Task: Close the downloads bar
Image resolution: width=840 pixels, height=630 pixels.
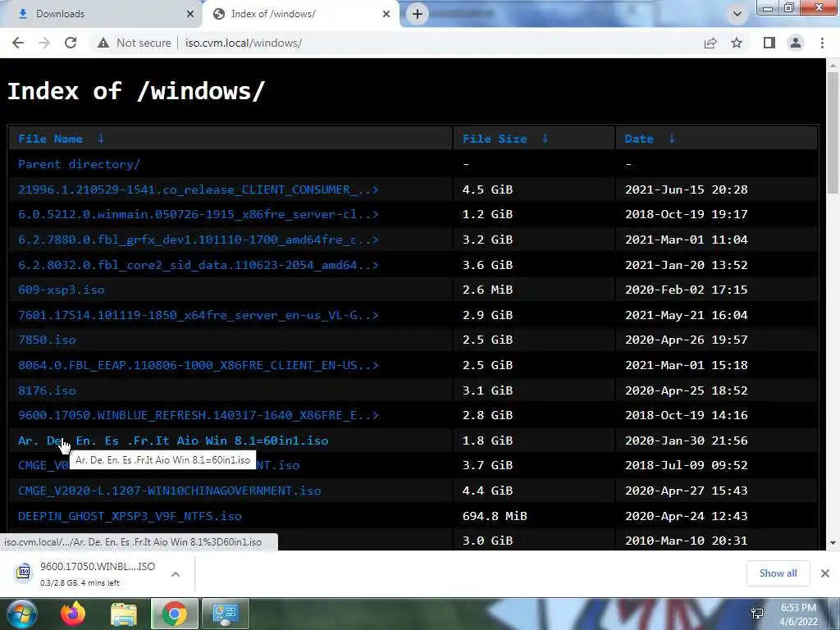Action: [x=825, y=573]
